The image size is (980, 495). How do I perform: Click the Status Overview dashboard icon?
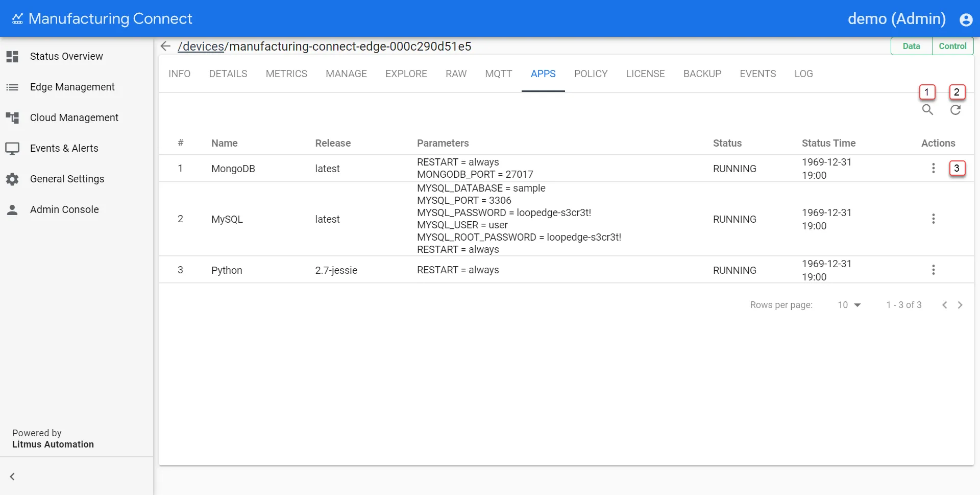[x=12, y=56]
